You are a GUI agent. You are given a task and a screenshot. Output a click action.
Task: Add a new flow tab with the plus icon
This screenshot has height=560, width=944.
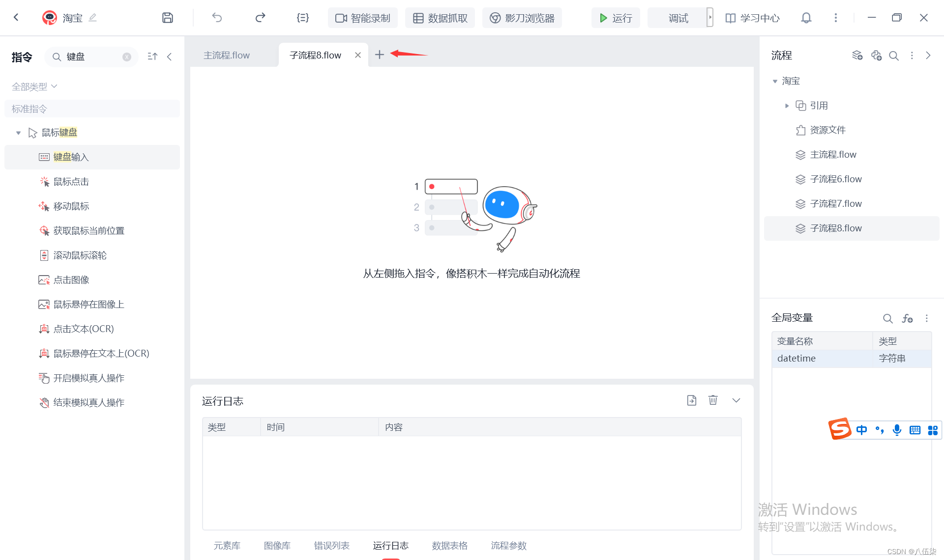(x=379, y=55)
